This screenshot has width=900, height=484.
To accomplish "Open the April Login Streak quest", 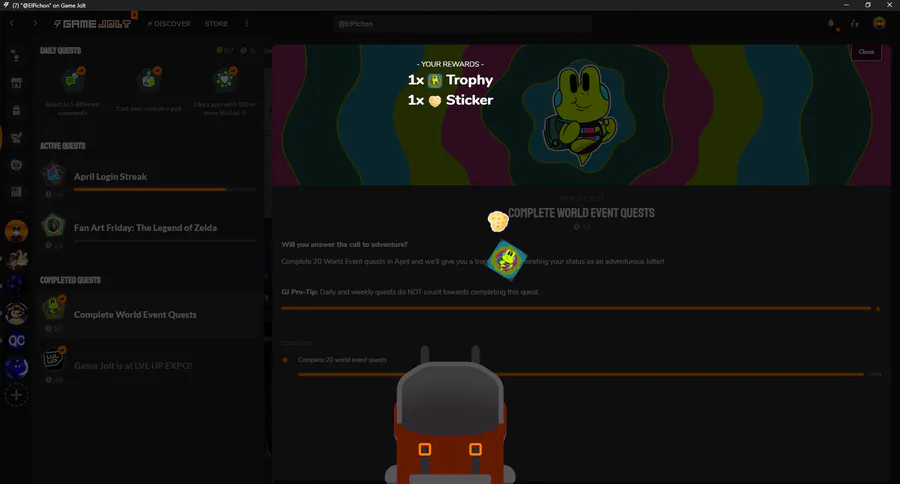I will point(149,177).
